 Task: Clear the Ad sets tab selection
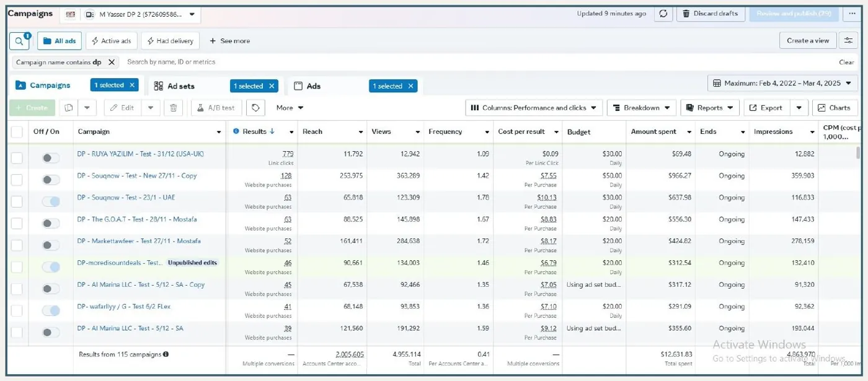tap(271, 86)
